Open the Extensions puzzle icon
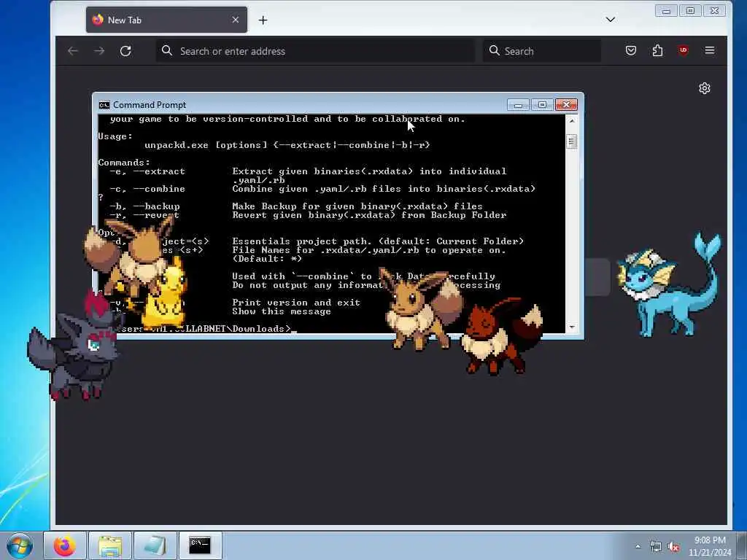Screen dimensions: 747x560 click(657, 50)
